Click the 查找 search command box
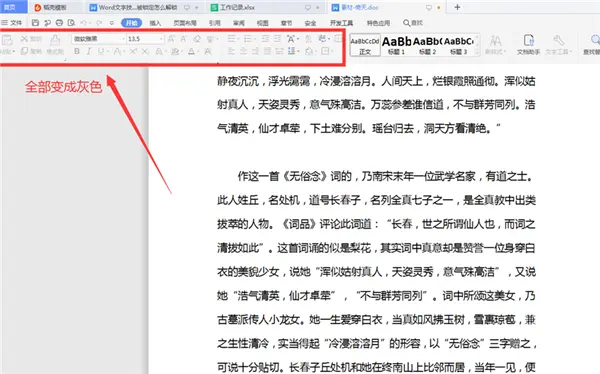Screen dimensions: 600x374 coord(413,23)
